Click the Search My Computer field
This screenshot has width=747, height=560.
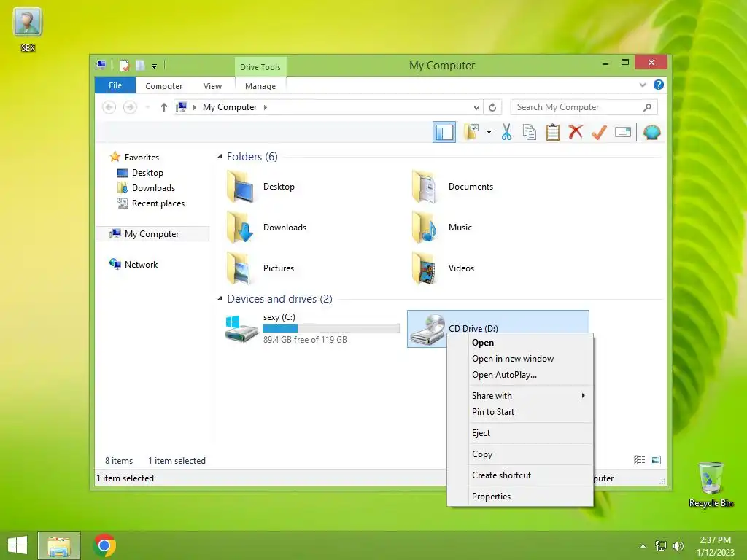584,107
